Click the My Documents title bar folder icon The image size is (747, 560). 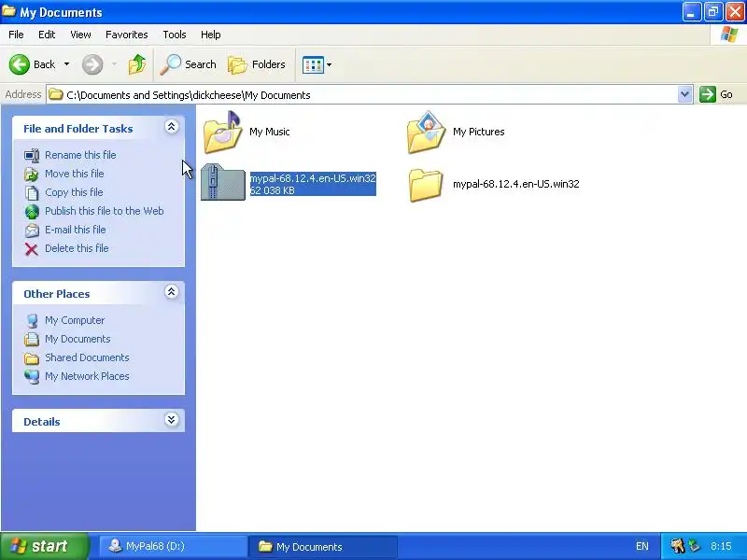[8, 11]
